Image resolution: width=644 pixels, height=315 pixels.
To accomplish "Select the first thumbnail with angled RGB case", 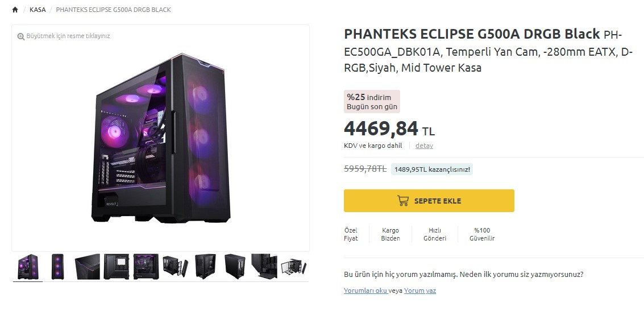I will coord(28,266).
